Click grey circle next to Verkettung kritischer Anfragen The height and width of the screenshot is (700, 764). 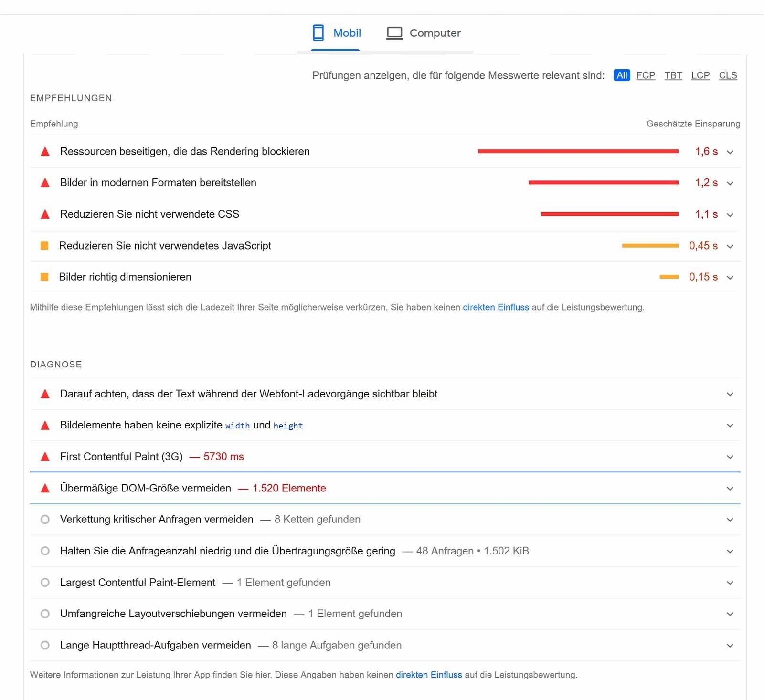click(45, 520)
